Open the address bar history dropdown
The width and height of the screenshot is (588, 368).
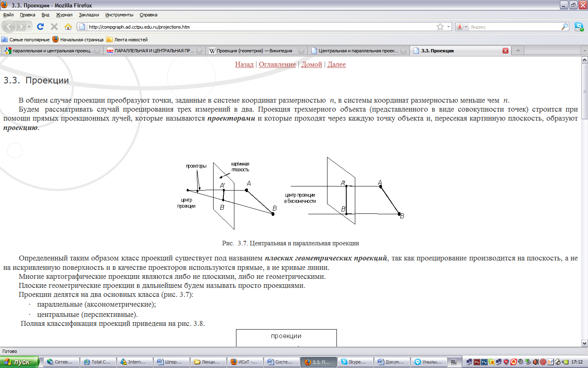point(448,27)
